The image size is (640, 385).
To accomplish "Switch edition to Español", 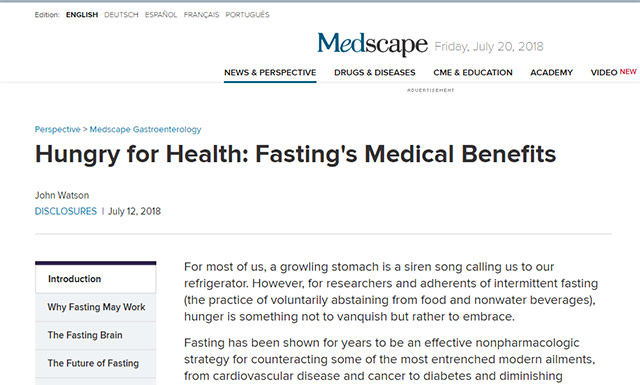I will (161, 15).
